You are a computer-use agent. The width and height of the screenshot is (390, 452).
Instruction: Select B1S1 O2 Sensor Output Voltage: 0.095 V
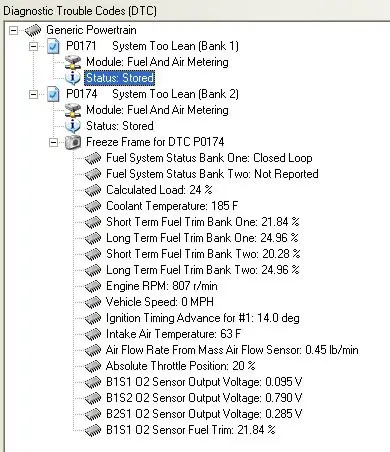(x=204, y=382)
